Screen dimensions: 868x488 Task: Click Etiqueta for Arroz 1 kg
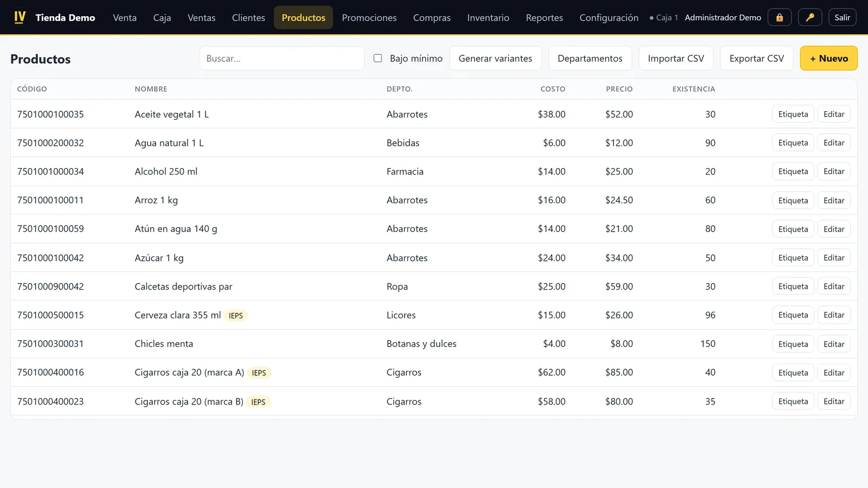(x=793, y=200)
